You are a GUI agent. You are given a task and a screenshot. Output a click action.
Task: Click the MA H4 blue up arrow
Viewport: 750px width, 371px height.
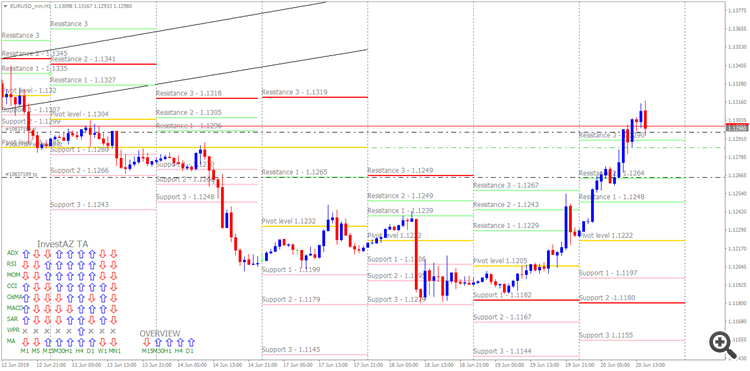point(81,342)
